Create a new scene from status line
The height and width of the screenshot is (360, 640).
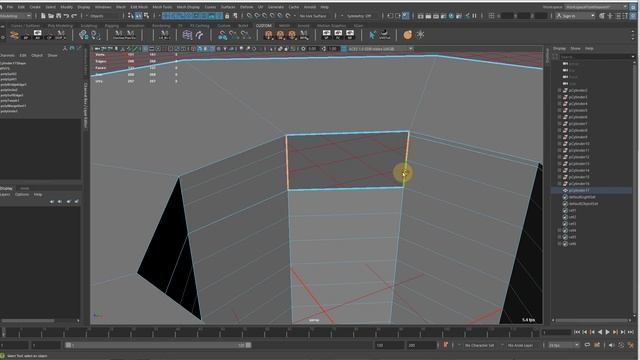(x=43, y=16)
